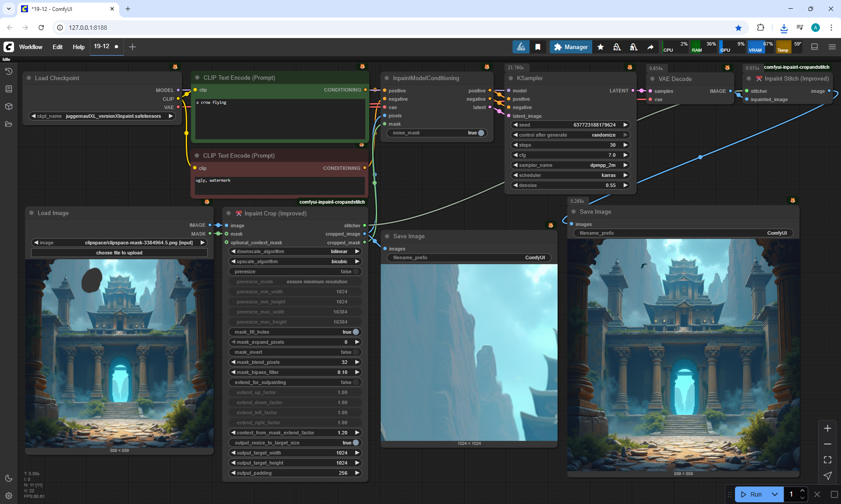Open the Help menu
The image size is (841, 504).
(x=78, y=47)
